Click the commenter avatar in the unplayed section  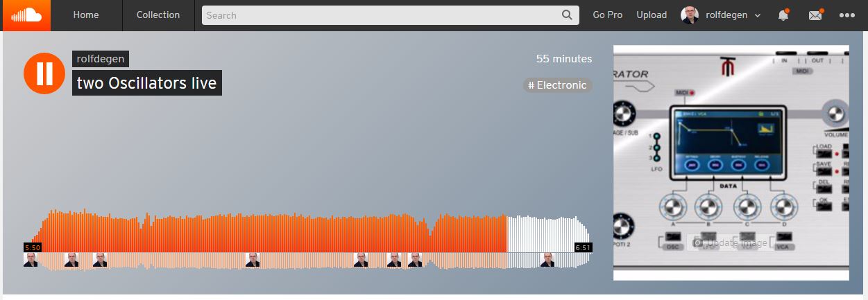[547, 260]
